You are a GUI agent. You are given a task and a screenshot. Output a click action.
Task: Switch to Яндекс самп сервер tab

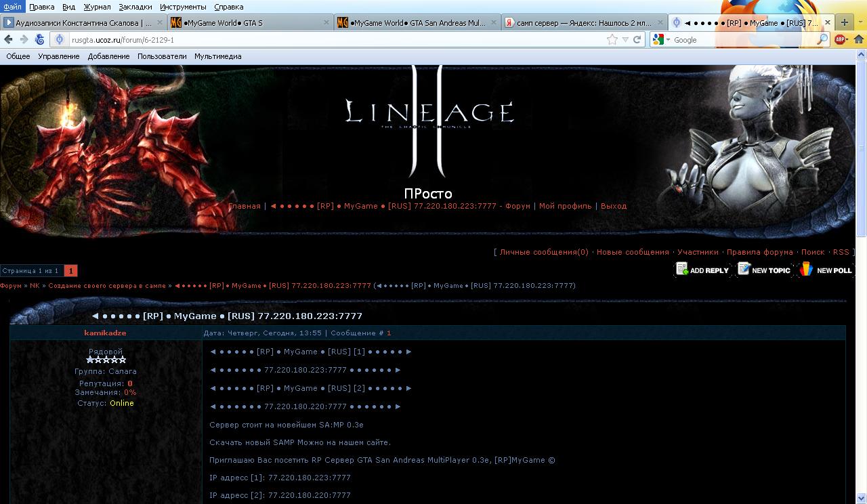584,22
